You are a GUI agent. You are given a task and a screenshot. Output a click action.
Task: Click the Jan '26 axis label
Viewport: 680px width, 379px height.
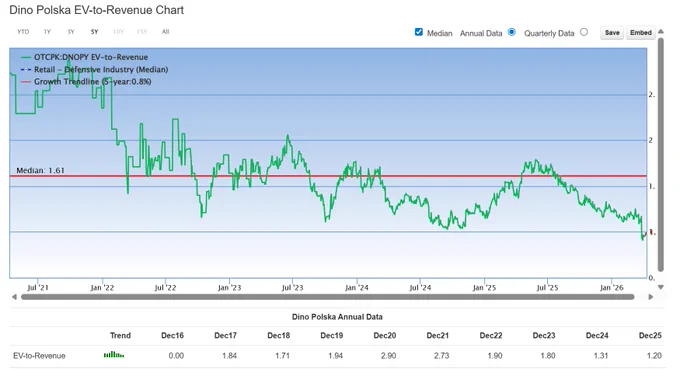(x=611, y=287)
